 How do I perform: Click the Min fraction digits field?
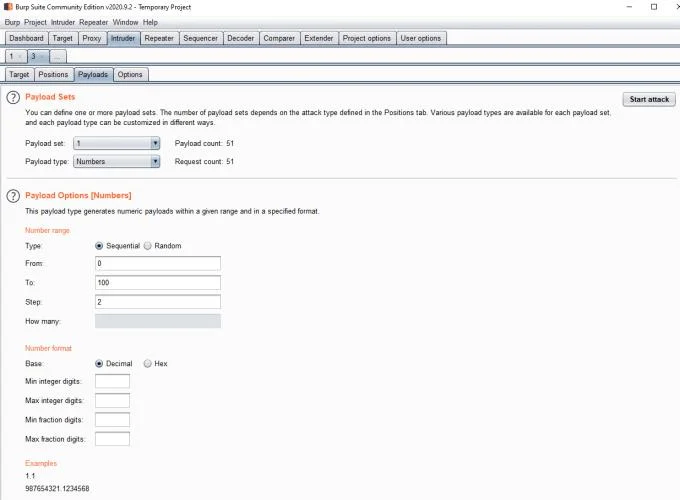tap(112, 420)
